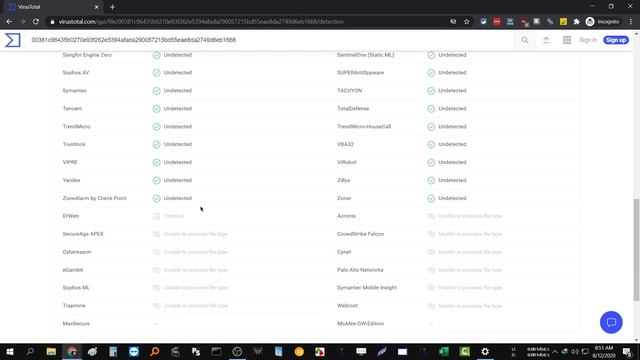The width and height of the screenshot is (640, 360).
Task: Click the address bar URL
Action: pos(201,22)
